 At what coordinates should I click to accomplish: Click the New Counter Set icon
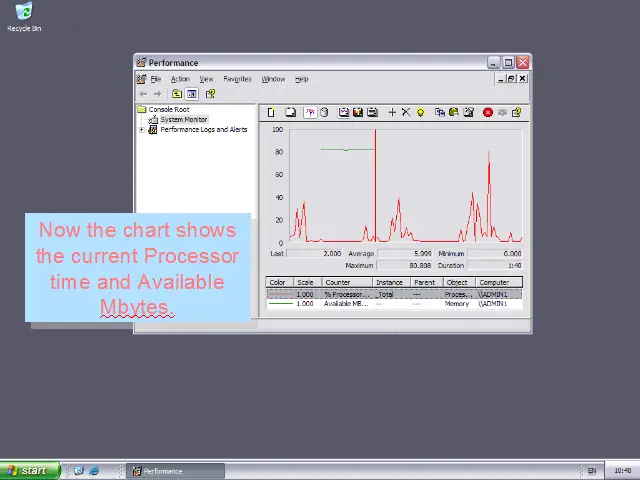(271, 112)
